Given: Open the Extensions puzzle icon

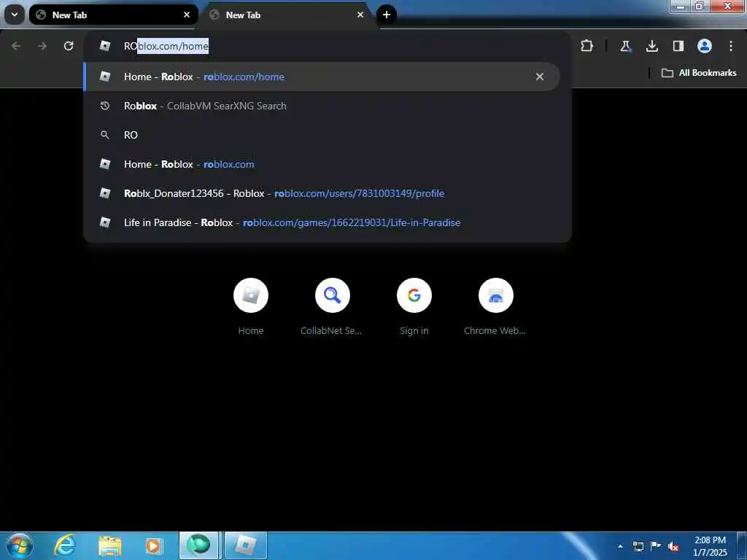Looking at the screenshot, I should (587, 46).
